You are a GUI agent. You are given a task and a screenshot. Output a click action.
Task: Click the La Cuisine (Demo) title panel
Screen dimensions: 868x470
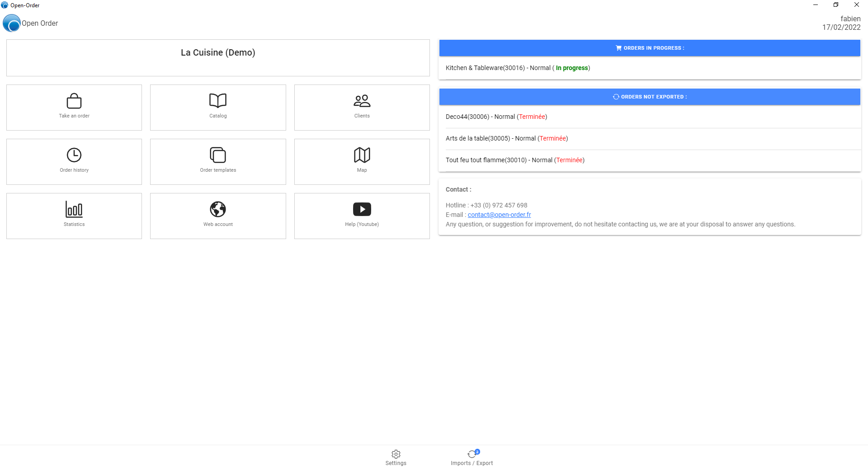point(218,58)
